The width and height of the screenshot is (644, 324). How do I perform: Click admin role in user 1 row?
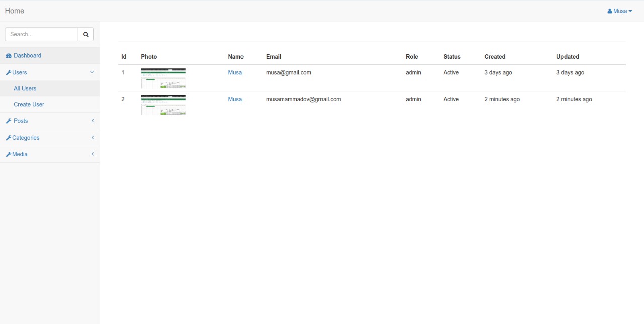(413, 72)
